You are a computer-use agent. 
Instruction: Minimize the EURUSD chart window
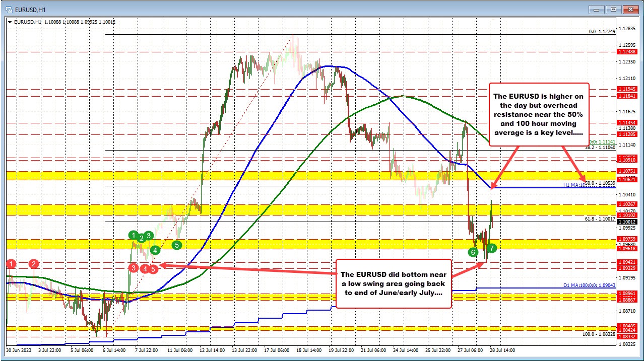596,9
